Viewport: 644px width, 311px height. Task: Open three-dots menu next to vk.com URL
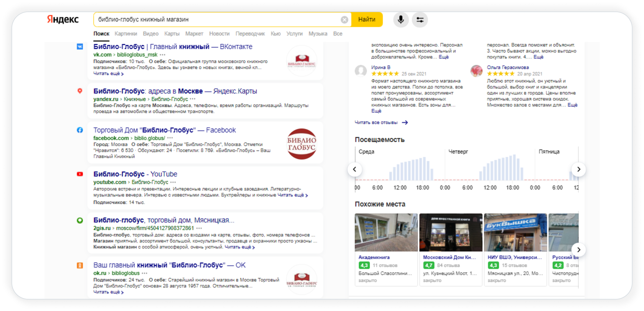tap(163, 55)
